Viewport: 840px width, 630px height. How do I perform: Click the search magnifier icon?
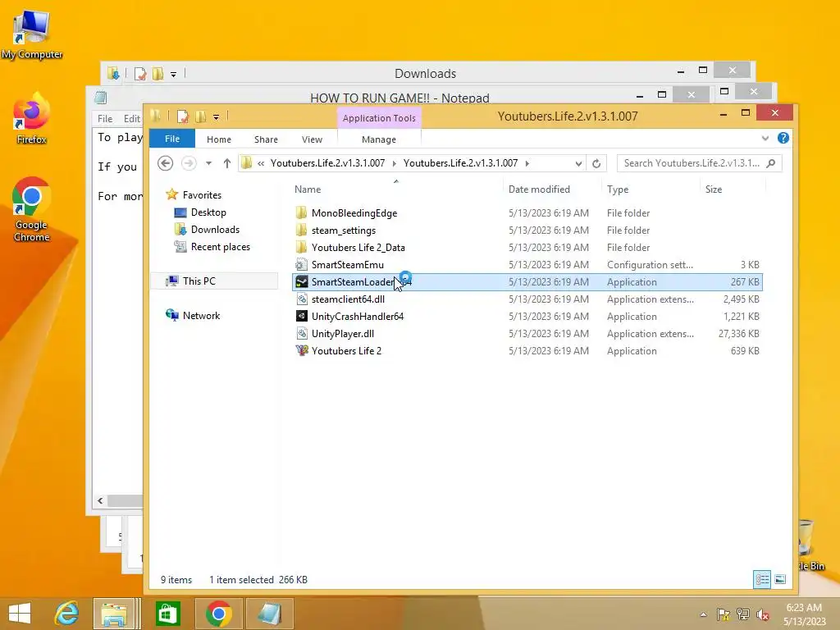click(771, 163)
